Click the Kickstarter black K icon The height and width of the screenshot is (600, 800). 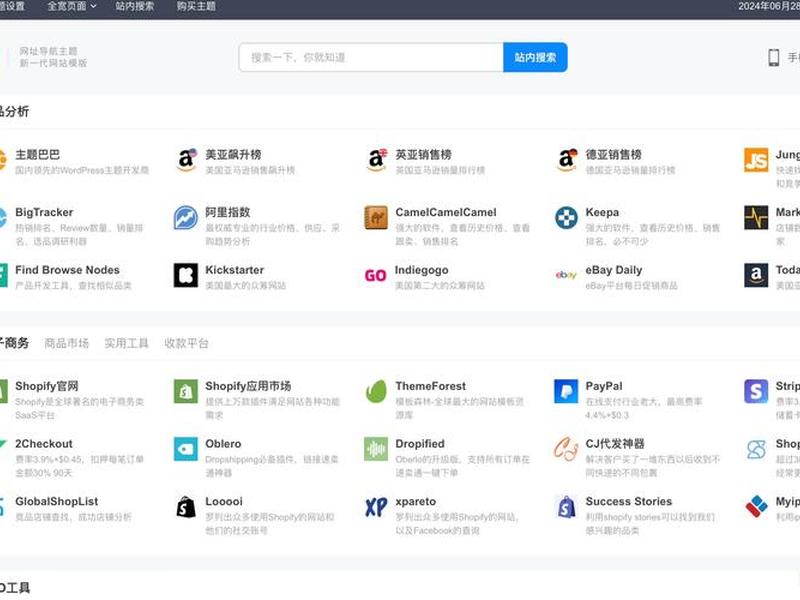(186, 276)
